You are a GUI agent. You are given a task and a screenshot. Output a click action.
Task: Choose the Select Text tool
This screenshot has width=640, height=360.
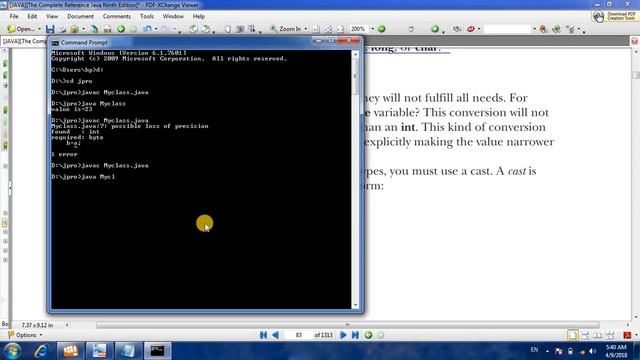(252, 29)
